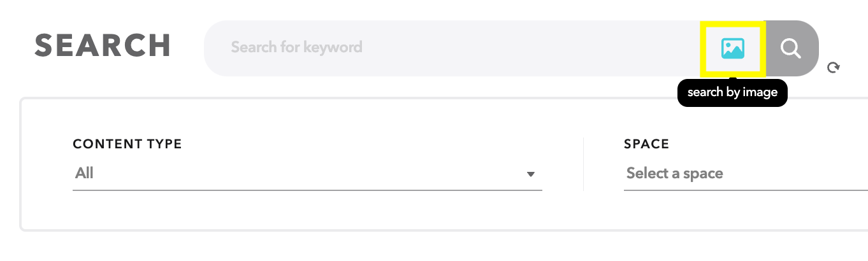Screen dimensions: 868x261
Task: Click the underline beneath the All dropdown
Action: 307,190
